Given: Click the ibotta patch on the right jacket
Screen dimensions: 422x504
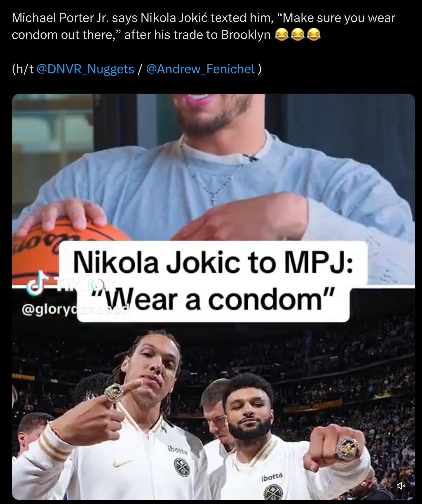Looking at the screenshot, I should (x=272, y=477).
